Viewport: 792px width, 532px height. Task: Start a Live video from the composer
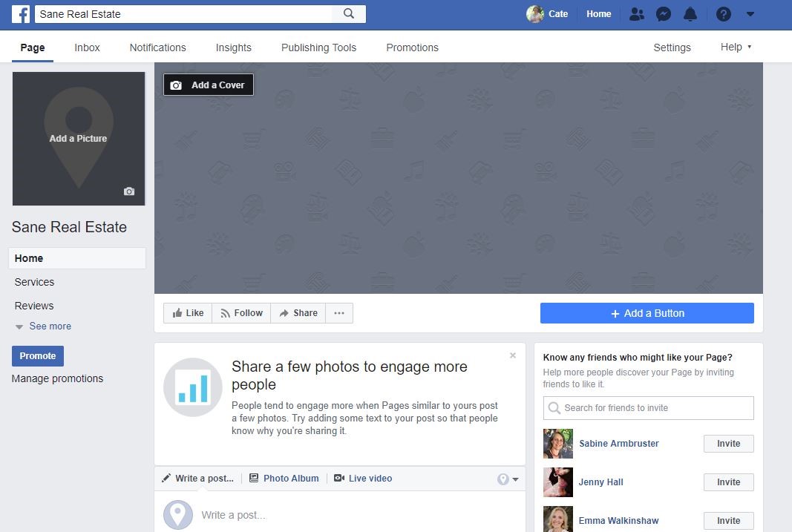click(x=363, y=479)
